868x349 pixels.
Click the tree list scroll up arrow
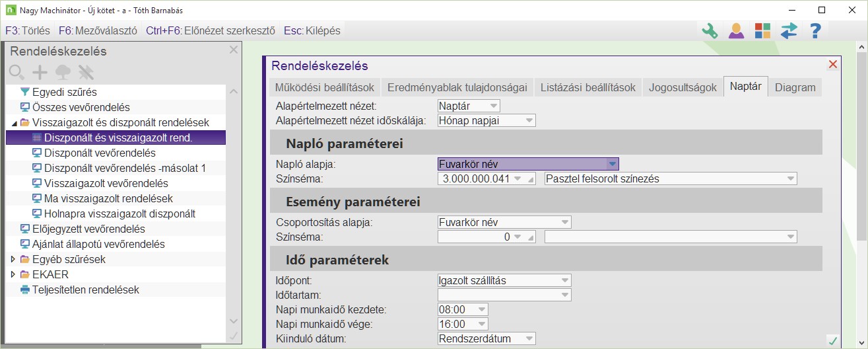[x=233, y=91]
